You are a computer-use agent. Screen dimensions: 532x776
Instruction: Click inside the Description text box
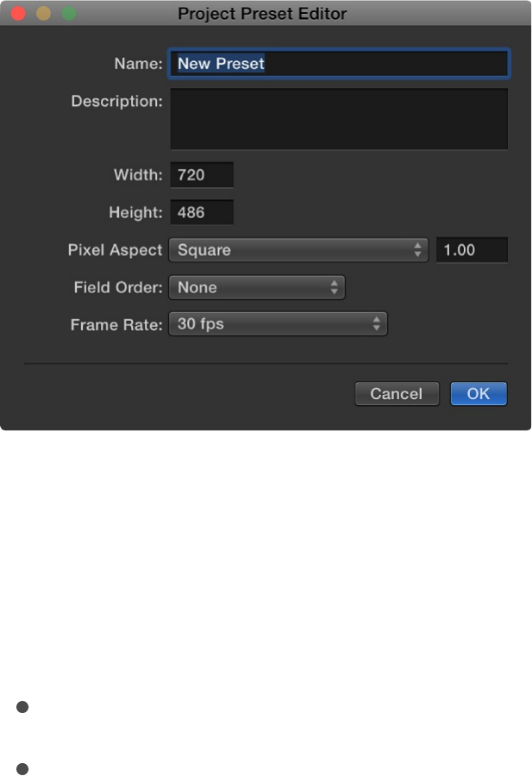pos(338,119)
